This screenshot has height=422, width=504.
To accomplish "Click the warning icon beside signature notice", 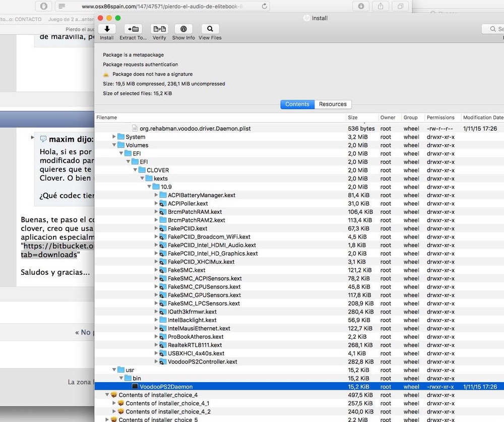I will [x=106, y=74].
